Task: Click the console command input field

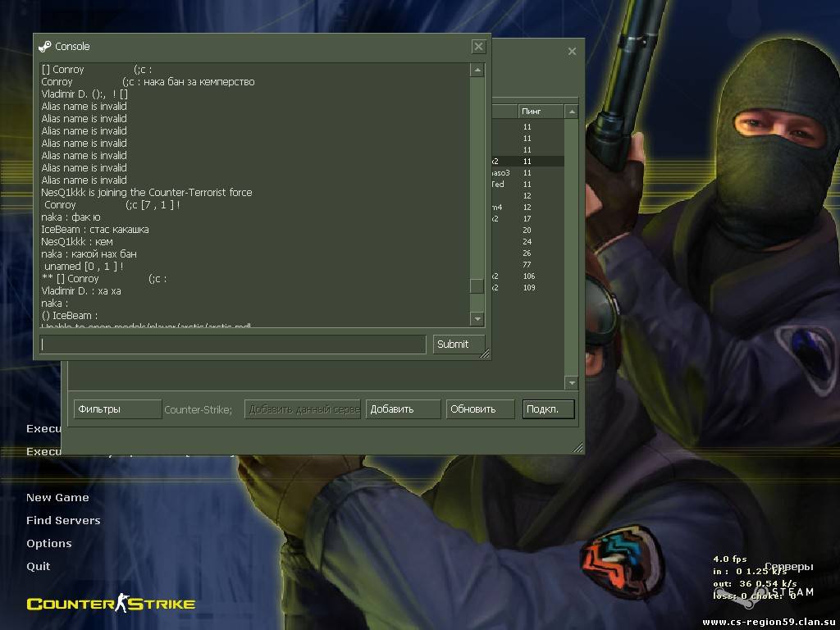Action: click(232, 344)
